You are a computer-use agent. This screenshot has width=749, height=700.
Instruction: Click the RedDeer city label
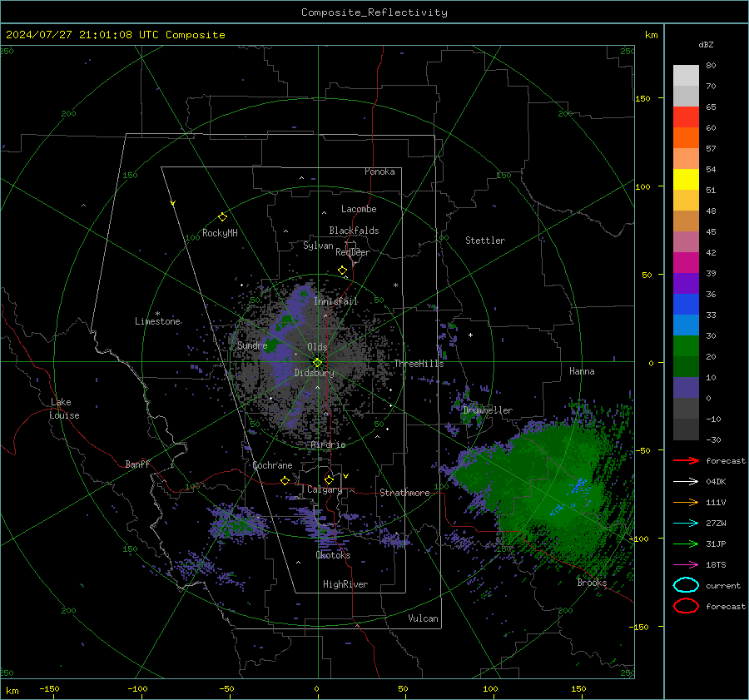(353, 252)
